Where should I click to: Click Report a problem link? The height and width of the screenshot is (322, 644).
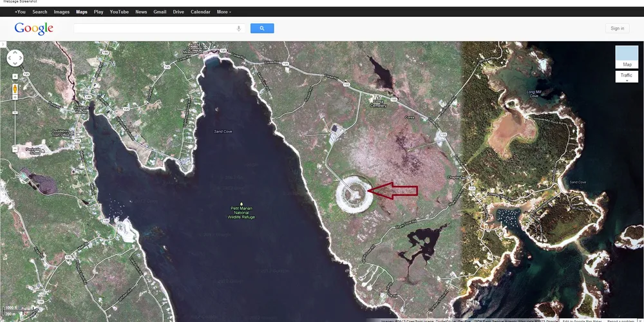click(621, 320)
